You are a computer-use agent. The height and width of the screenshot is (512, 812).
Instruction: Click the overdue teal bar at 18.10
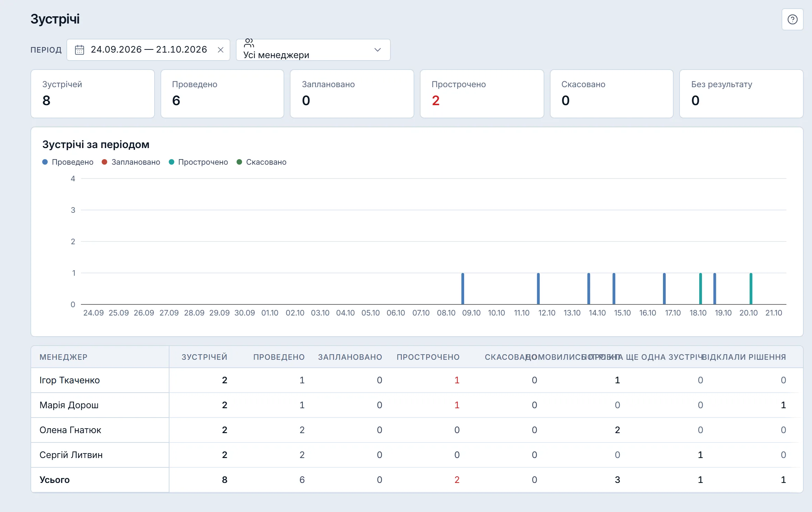(701, 289)
